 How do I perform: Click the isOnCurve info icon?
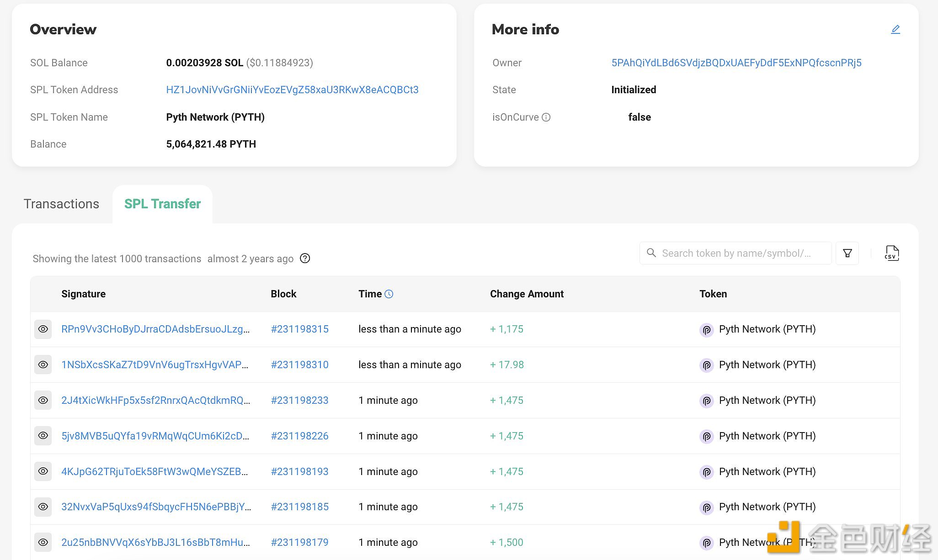(546, 117)
